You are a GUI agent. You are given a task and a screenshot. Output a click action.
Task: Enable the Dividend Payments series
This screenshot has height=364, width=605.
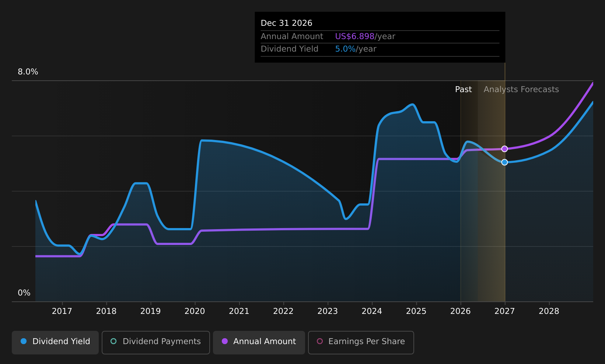(156, 342)
